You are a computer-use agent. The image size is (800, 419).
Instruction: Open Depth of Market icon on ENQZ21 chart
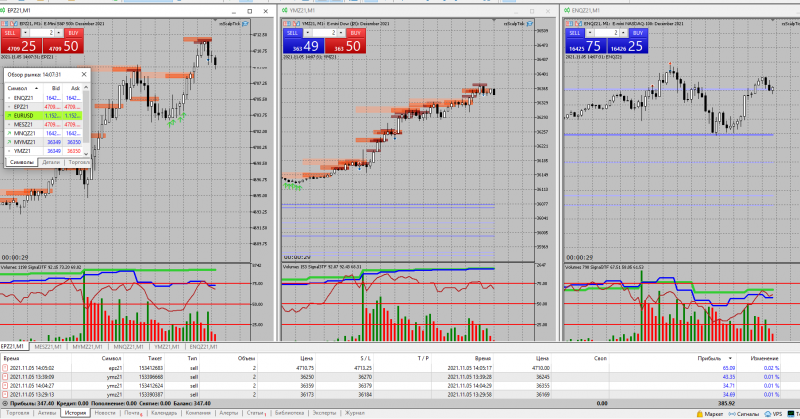(x=579, y=23)
